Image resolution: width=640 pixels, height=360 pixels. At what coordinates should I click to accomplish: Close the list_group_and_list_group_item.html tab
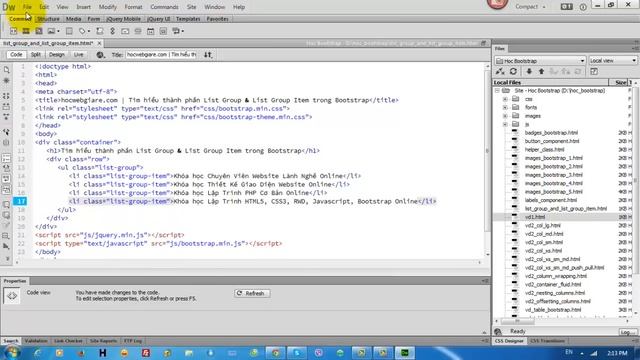(99, 43)
